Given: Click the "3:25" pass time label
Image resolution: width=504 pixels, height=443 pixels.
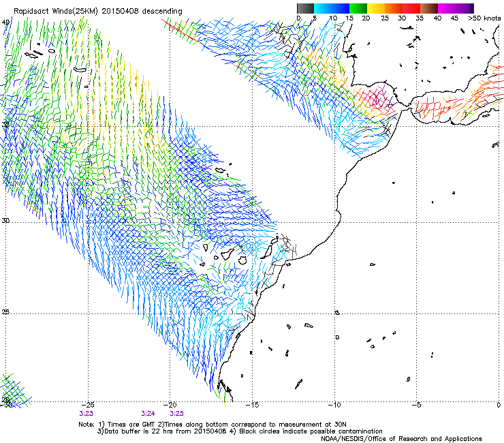Looking at the screenshot, I should coord(177,414).
